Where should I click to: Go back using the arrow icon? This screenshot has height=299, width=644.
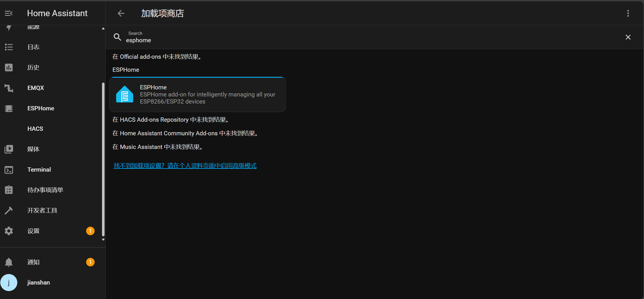pos(121,13)
